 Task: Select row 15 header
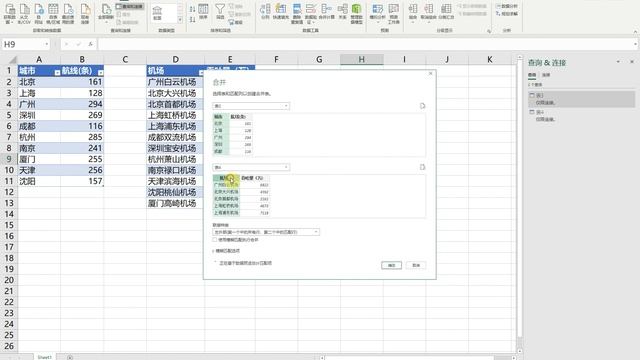pyautogui.click(x=9, y=225)
